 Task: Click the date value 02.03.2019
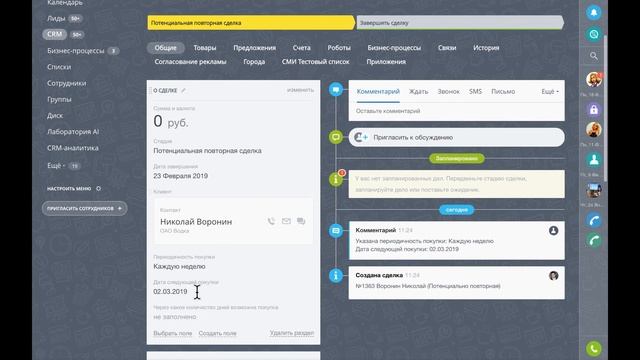click(170, 291)
